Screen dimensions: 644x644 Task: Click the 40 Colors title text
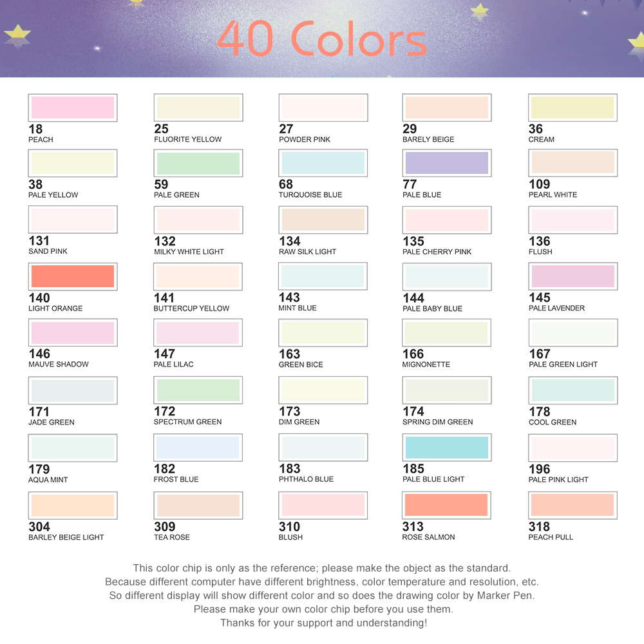tap(321, 39)
